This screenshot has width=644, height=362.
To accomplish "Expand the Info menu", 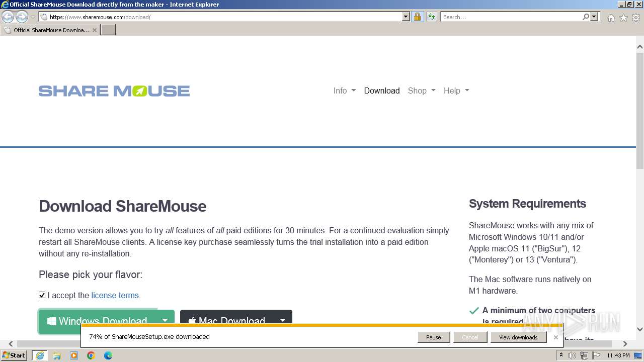I will 344,90.
